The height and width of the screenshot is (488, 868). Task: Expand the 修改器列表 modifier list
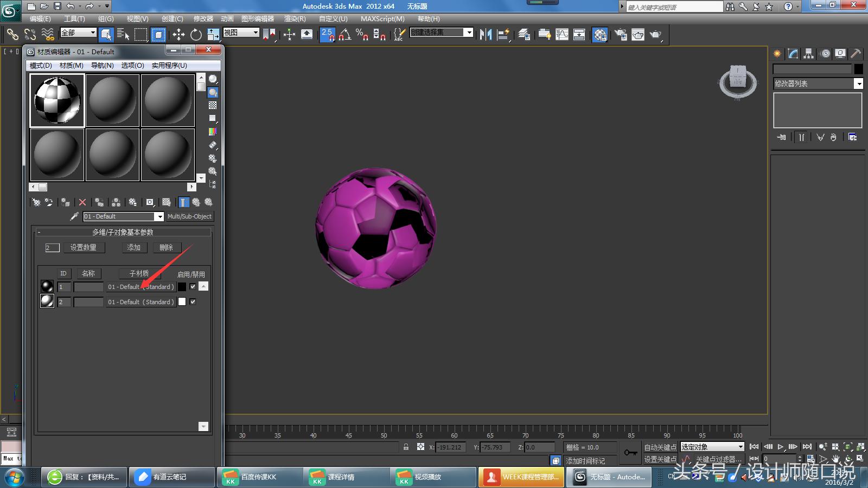click(x=859, y=84)
